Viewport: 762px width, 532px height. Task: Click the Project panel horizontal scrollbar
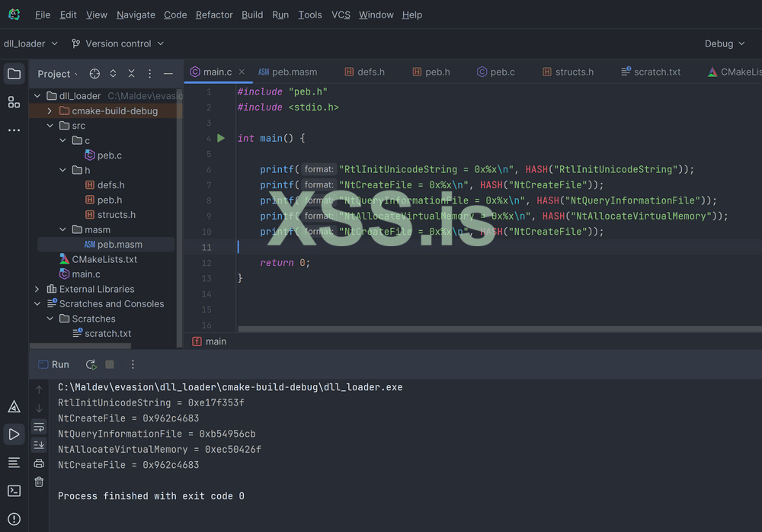click(80, 346)
